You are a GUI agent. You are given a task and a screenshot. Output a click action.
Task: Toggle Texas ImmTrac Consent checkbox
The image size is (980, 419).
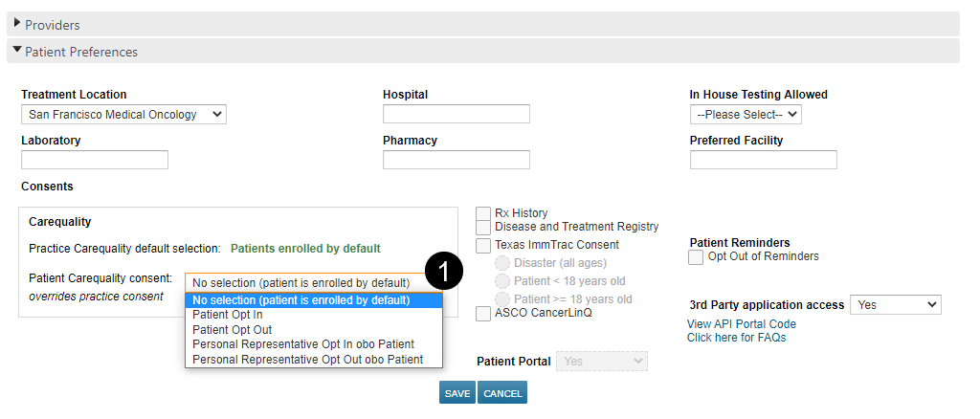pos(483,246)
